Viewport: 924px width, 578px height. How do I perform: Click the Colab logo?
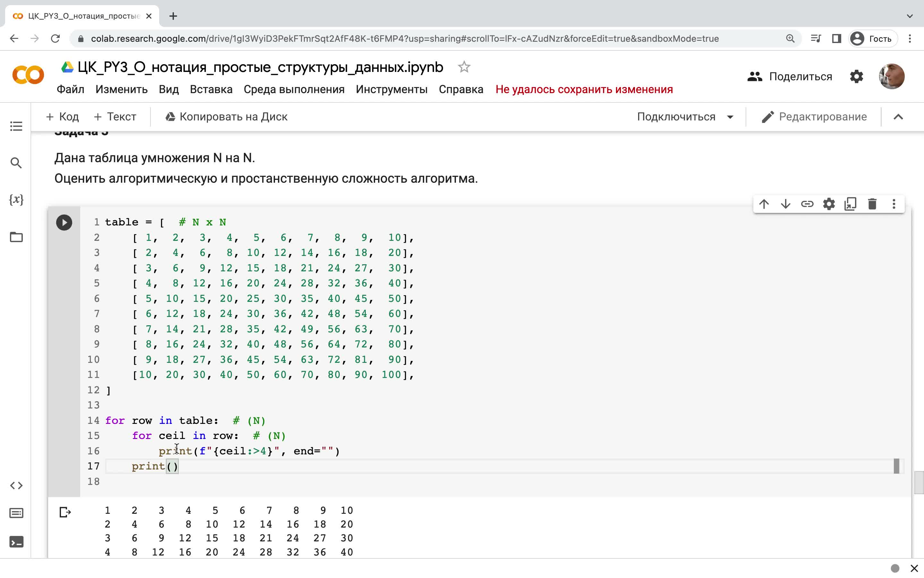(28, 75)
